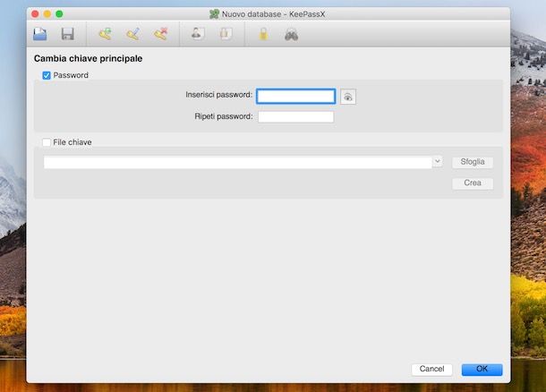Click the Ripeti password label

[x=224, y=116]
